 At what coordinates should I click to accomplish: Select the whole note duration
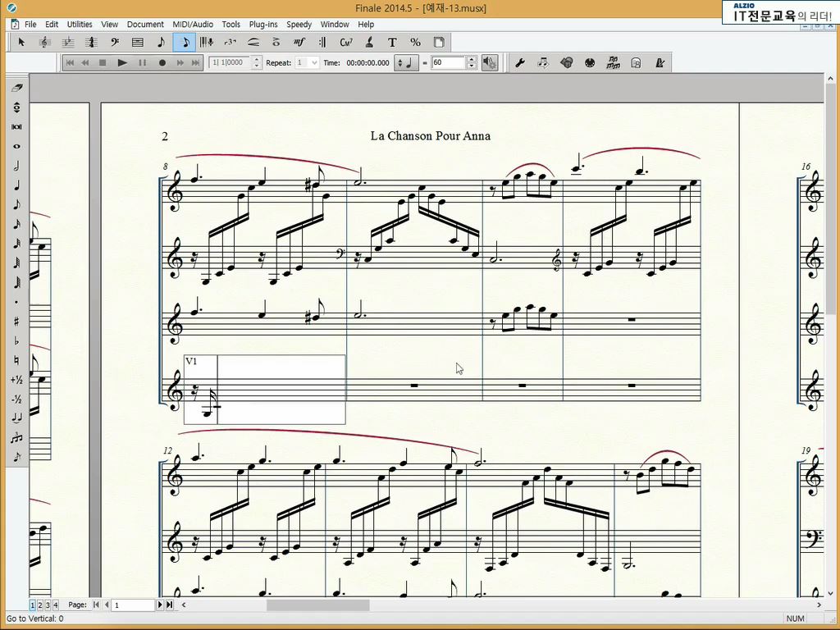[x=16, y=146]
